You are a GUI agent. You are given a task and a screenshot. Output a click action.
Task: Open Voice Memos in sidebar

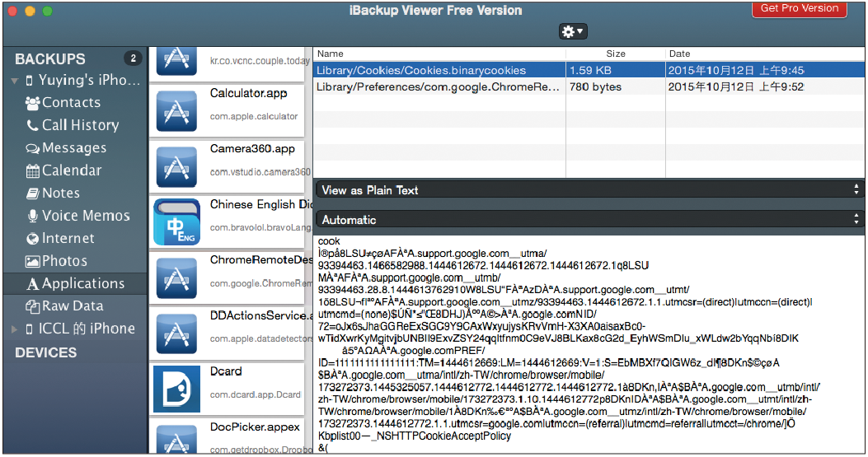coord(78,216)
